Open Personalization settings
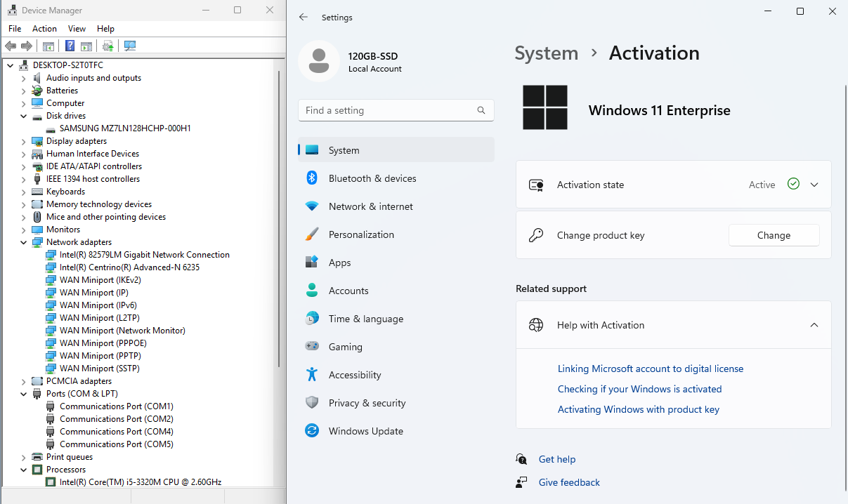 coord(396,234)
